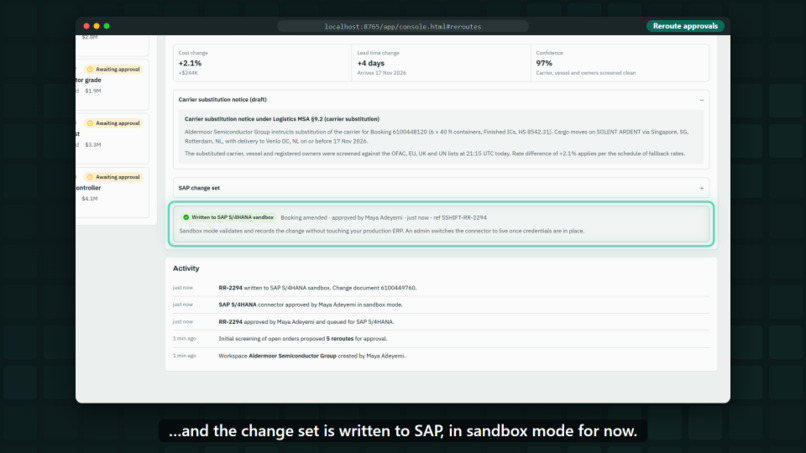Click the Confidence 97% value
Screen dimensions: 806x453
click(x=544, y=63)
